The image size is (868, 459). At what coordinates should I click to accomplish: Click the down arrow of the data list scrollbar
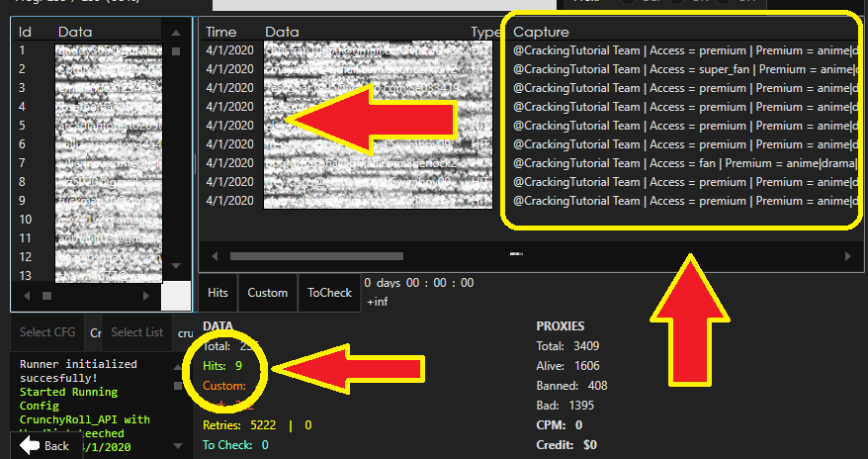point(176,266)
